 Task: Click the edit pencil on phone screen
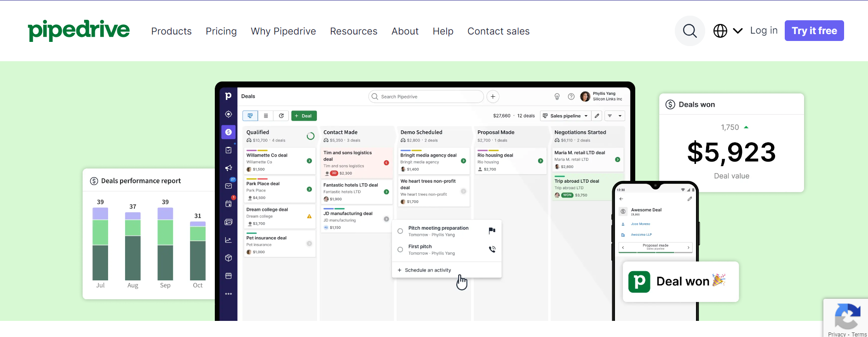[x=690, y=199]
